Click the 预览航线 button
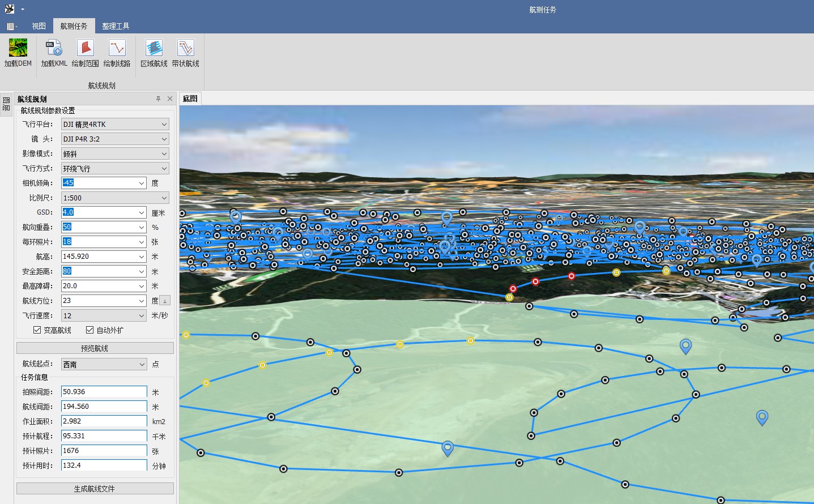 pos(95,348)
